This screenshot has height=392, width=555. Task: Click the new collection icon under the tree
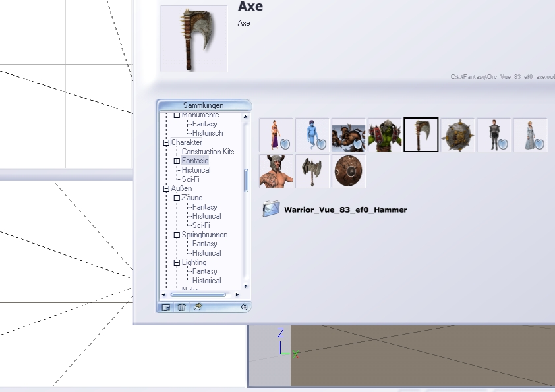coord(165,308)
